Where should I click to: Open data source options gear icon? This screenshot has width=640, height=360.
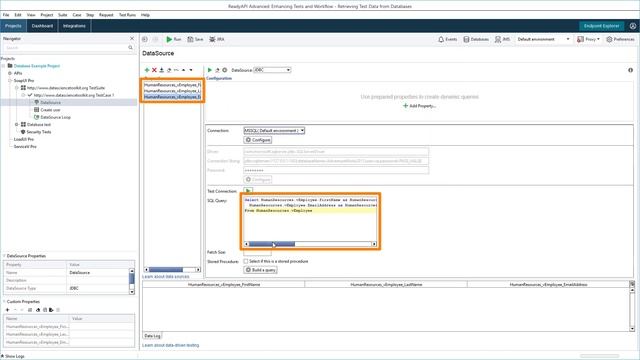tap(224, 70)
